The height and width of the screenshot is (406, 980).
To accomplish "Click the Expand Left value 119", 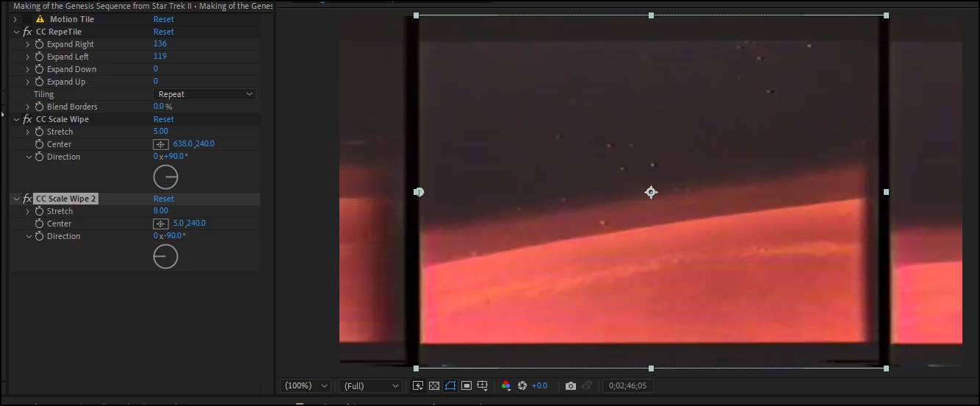I will 160,56.
